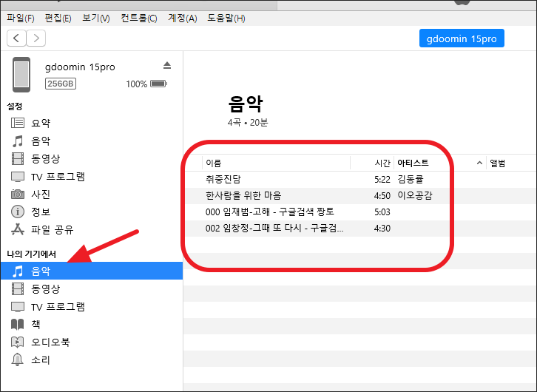Select 동영상 label under 설정
This screenshot has width=537, height=392.
click(46, 158)
